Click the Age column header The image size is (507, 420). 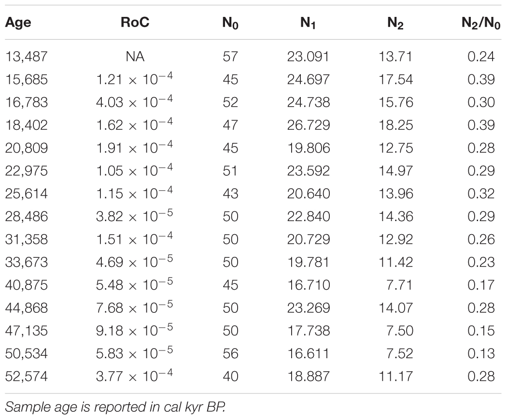point(19,23)
